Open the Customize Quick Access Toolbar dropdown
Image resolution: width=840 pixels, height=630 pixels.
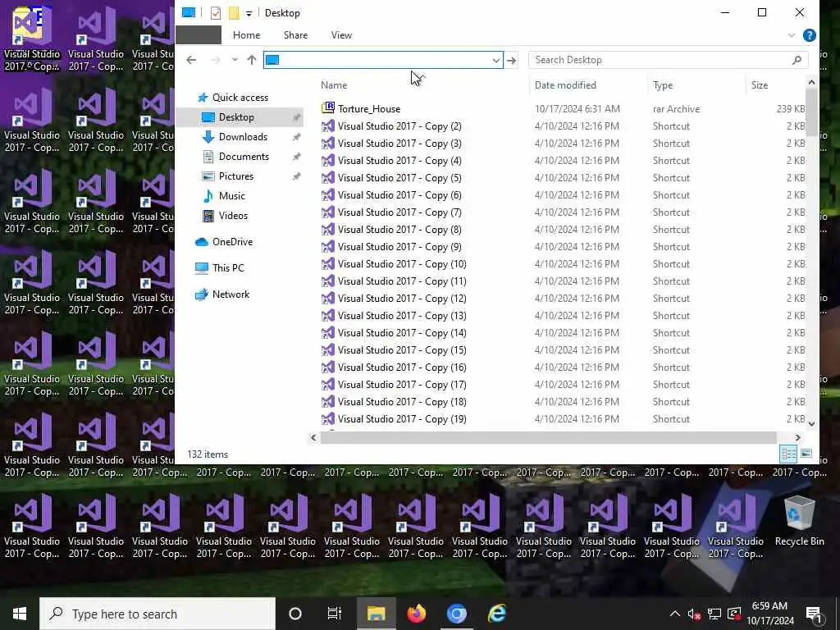pos(249,13)
